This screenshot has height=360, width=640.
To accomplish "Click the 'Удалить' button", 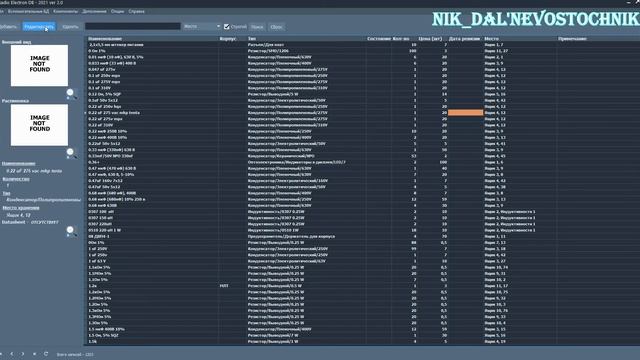I will tap(70, 27).
